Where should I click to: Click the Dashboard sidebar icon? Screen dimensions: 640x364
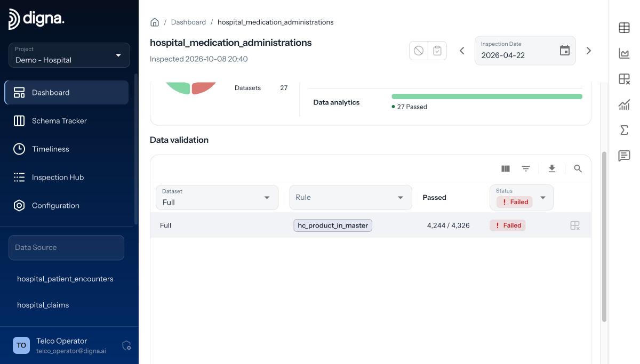tap(19, 93)
